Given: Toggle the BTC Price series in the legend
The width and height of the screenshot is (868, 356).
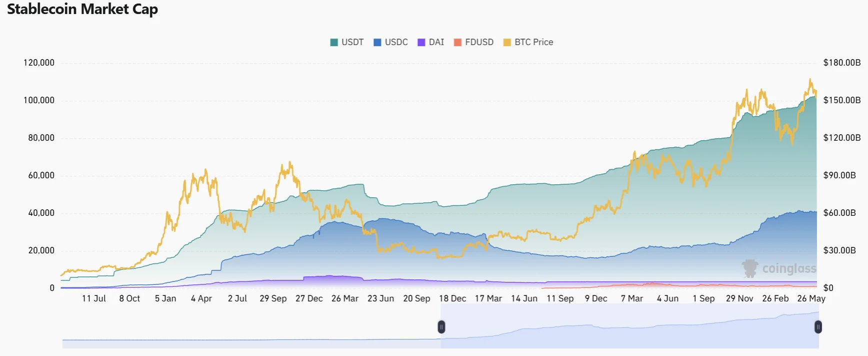Looking at the screenshot, I should tap(528, 42).
